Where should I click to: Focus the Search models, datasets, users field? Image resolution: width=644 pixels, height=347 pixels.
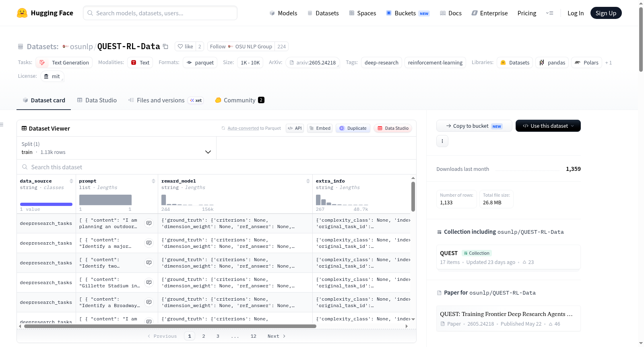pos(160,13)
